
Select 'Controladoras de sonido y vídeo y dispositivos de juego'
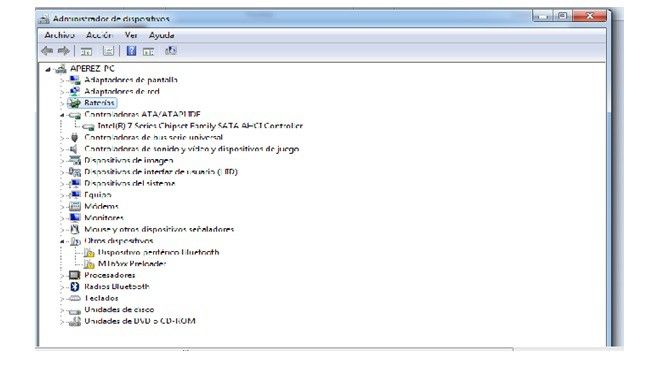(x=192, y=149)
